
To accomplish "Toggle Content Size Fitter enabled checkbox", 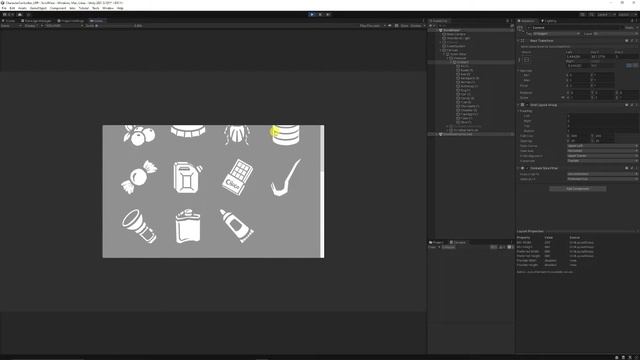I will (527, 168).
